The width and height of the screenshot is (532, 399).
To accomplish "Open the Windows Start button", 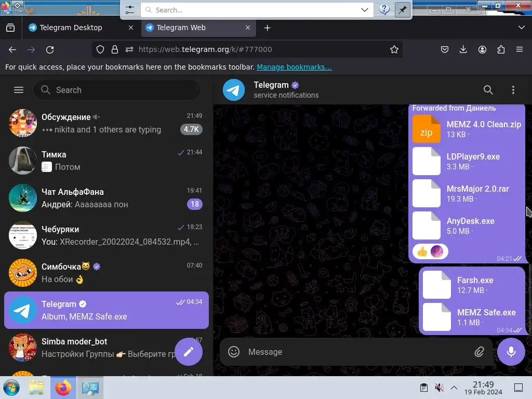I will (x=11, y=388).
